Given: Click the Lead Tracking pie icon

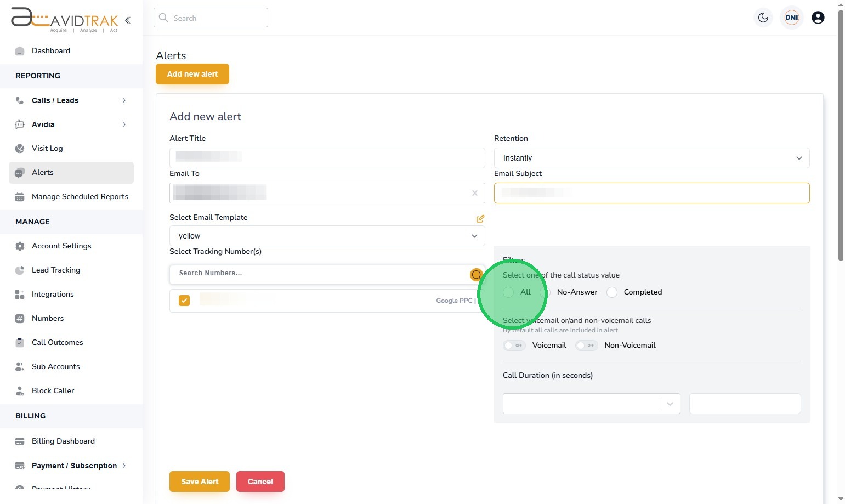Looking at the screenshot, I should pos(20,270).
